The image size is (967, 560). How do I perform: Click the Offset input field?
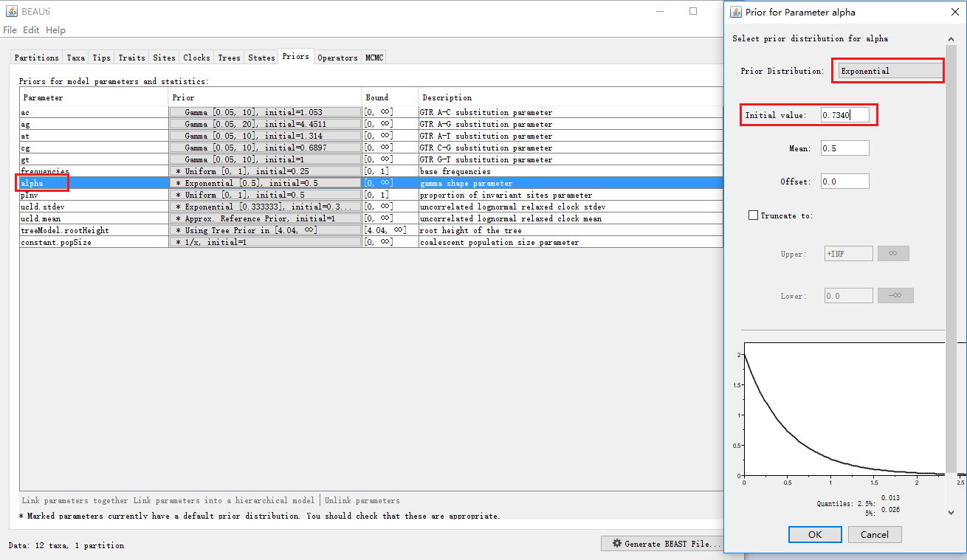844,182
